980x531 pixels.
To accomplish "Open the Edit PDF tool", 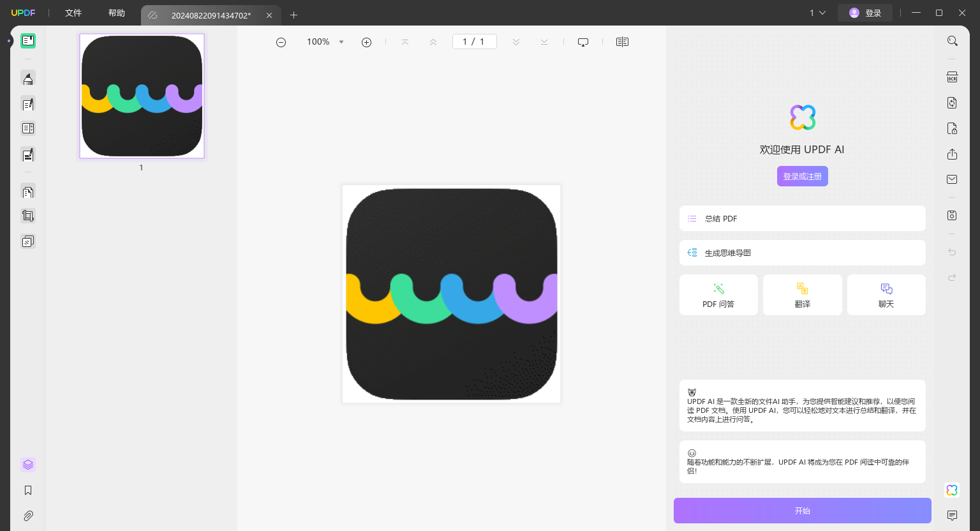I will pyautogui.click(x=28, y=104).
